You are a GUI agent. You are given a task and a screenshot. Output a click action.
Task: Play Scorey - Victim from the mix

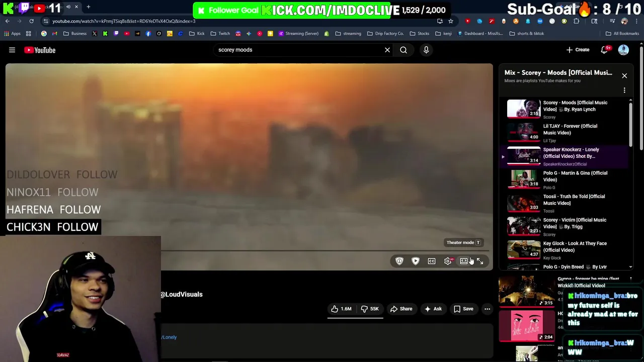pyautogui.click(x=563, y=227)
